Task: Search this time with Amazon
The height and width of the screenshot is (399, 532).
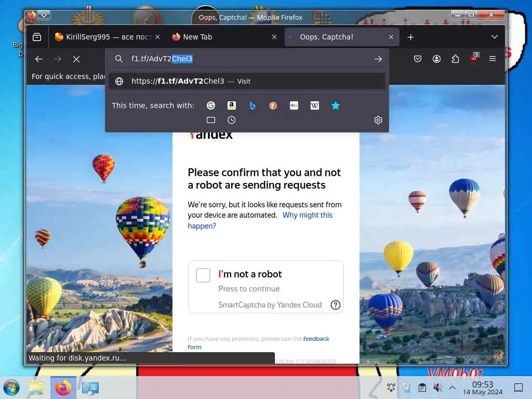Action: tap(231, 105)
